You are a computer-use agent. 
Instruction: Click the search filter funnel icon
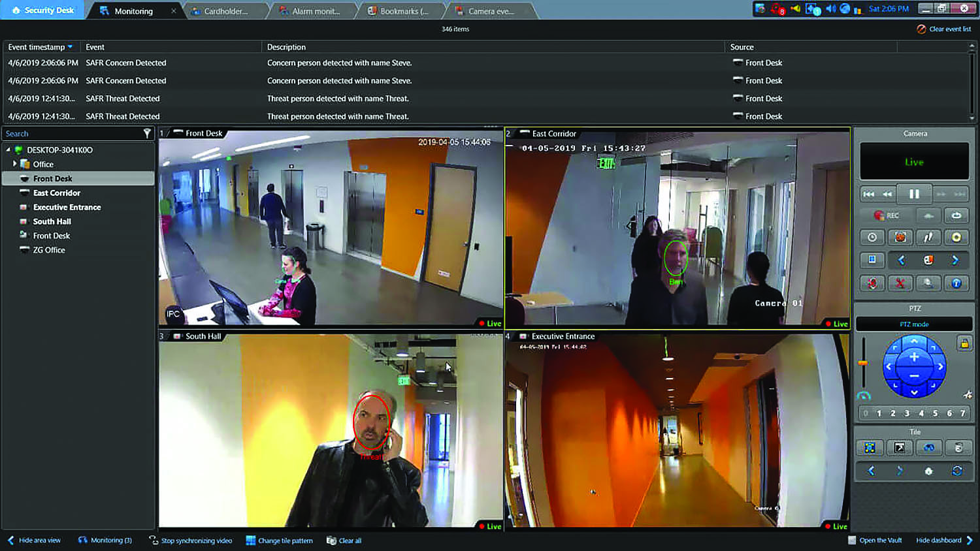(x=147, y=133)
